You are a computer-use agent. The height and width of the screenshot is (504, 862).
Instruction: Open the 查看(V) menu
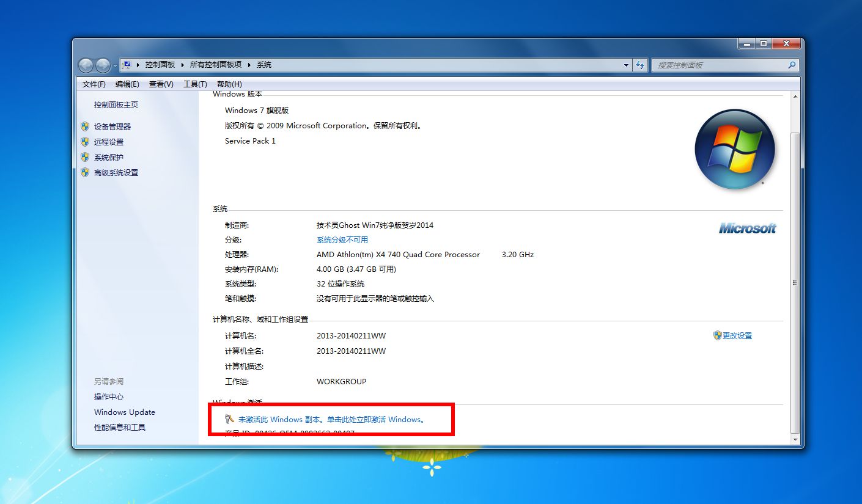point(160,84)
